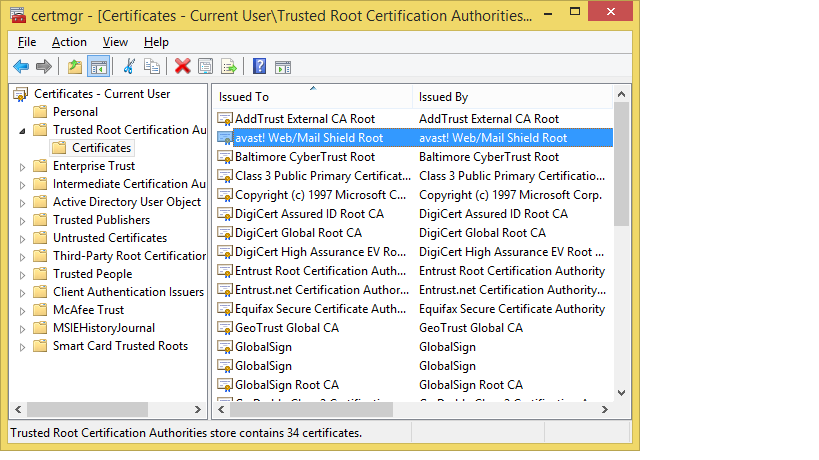The width and height of the screenshot is (819, 460).
Task: Click the Certificates - Current User root icon
Action: (21, 95)
